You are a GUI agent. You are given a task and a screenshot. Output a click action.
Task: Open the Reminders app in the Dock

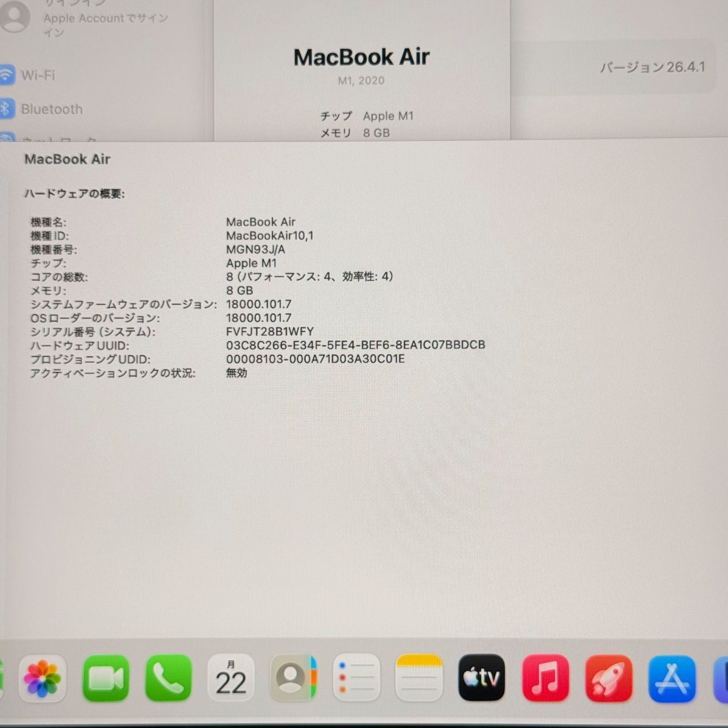pyautogui.click(x=356, y=678)
